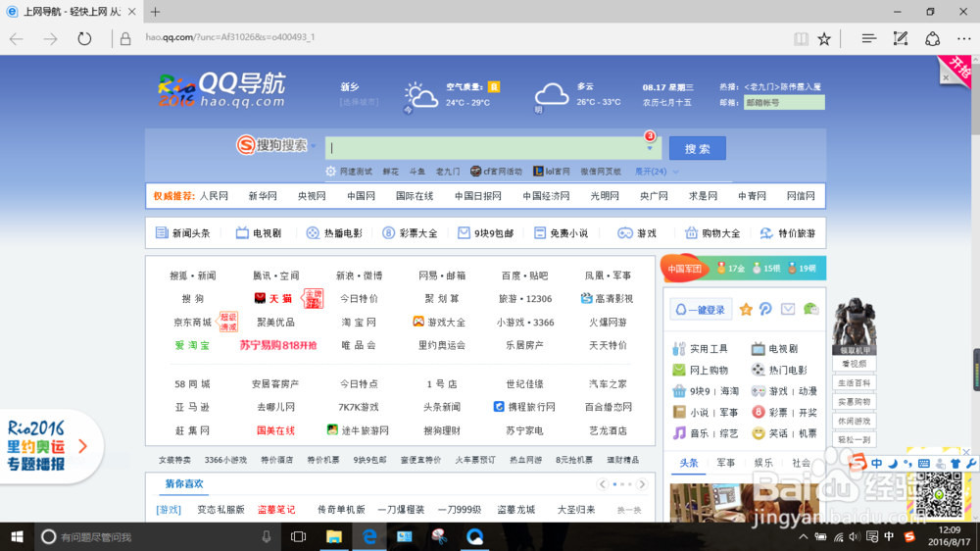This screenshot has height=551, width=980.
Task: Click the browser forward arrow
Action: 51,39
